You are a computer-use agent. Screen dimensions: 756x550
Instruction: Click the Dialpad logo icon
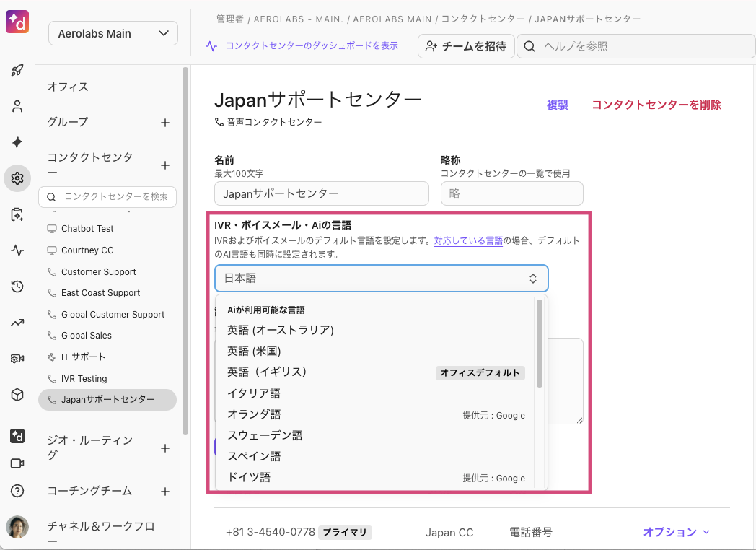(x=17, y=22)
